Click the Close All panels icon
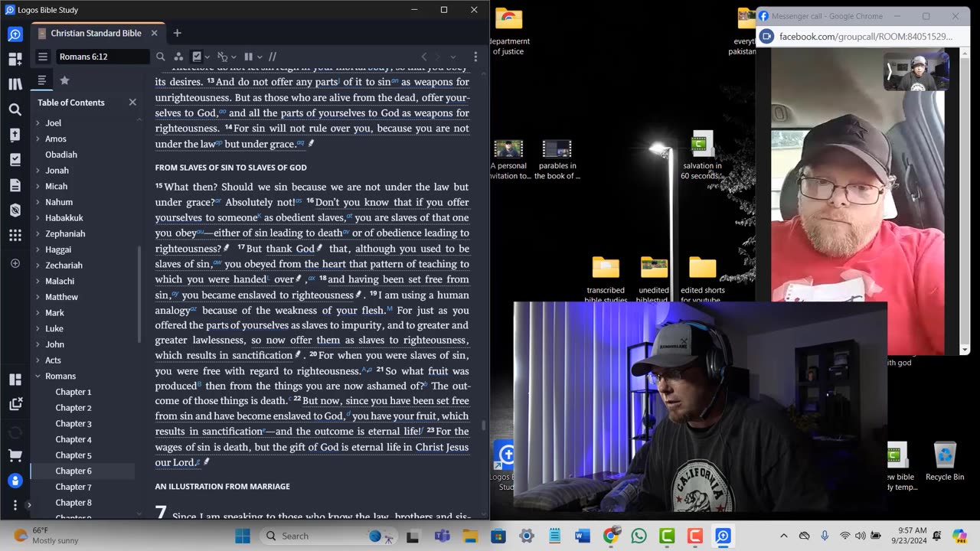The width and height of the screenshot is (980, 551). (x=15, y=404)
